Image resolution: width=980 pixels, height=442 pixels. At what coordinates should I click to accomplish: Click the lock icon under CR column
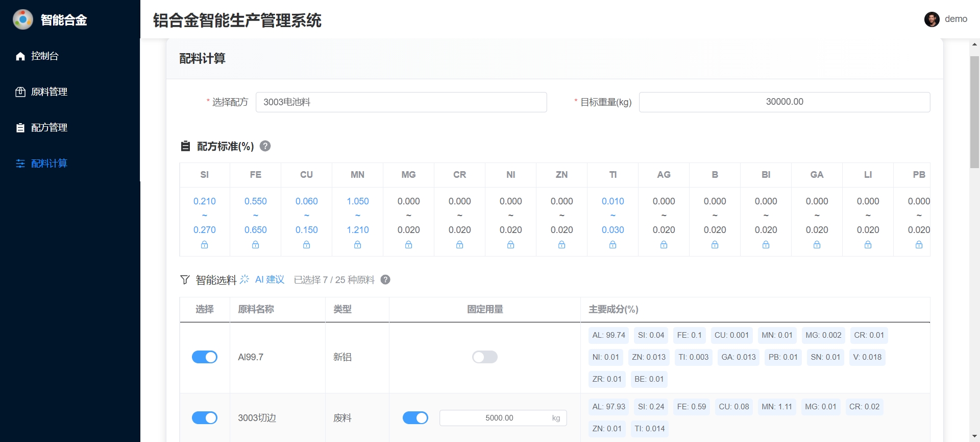click(x=459, y=245)
